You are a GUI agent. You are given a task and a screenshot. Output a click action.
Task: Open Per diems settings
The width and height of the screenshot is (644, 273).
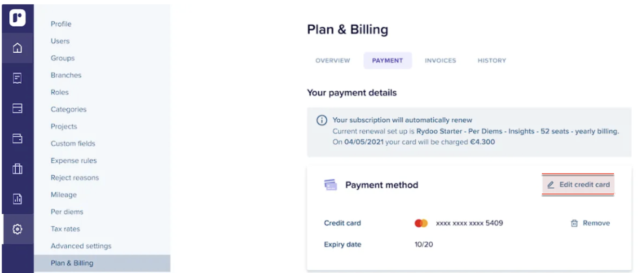tap(67, 212)
